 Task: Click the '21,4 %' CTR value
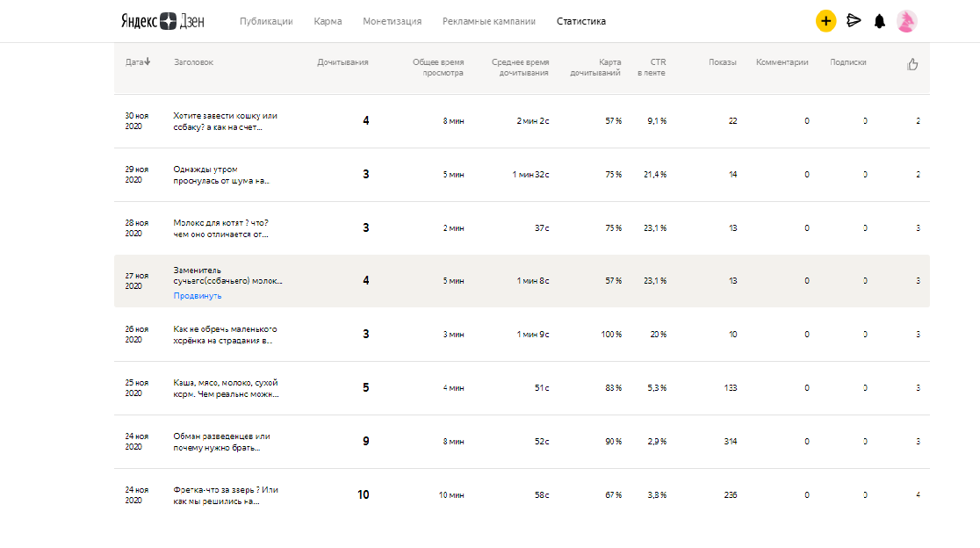pyautogui.click(x=655, y=175)
